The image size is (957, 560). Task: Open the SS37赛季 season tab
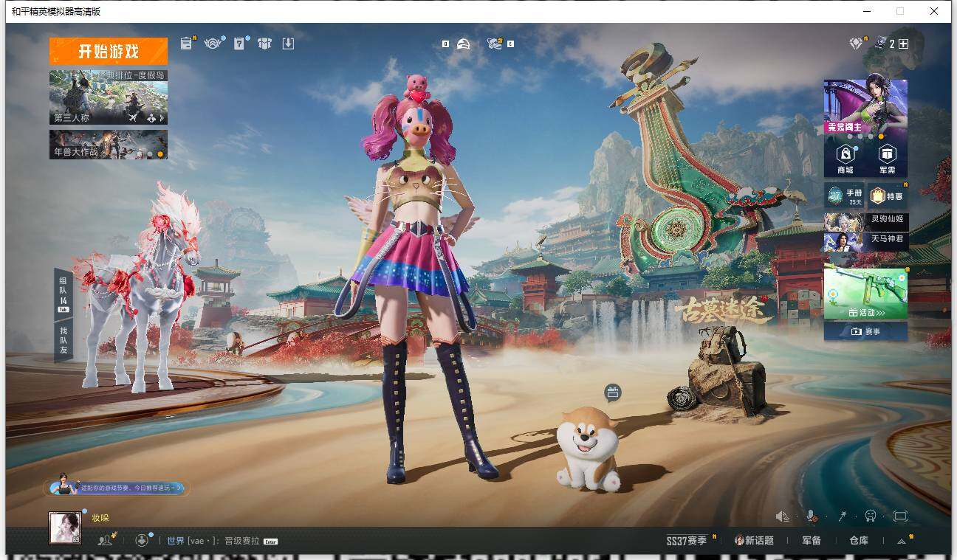point(687,541)
